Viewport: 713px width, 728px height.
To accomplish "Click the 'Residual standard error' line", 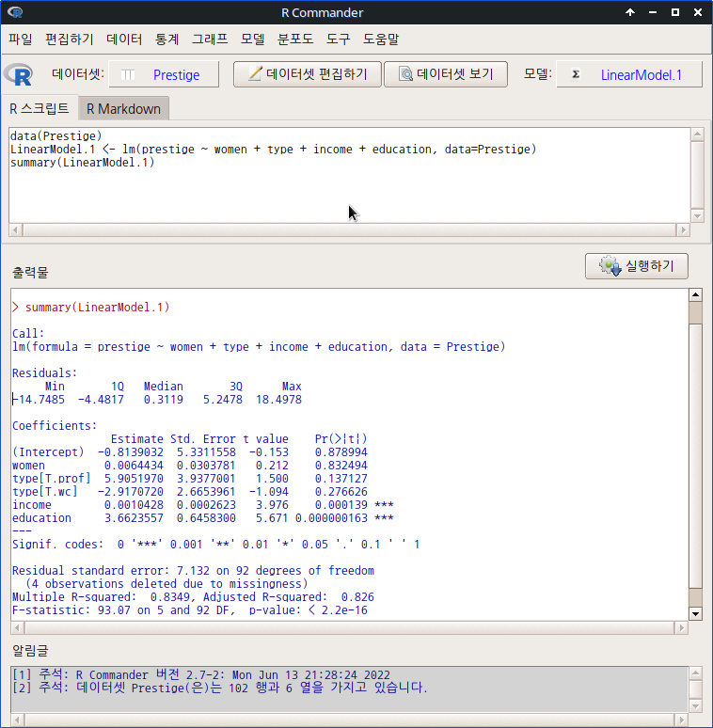I will click(193, 571).
